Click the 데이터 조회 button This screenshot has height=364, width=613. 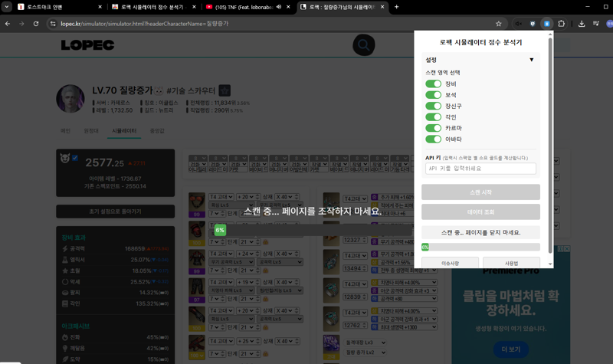click(x=480, y=212)
